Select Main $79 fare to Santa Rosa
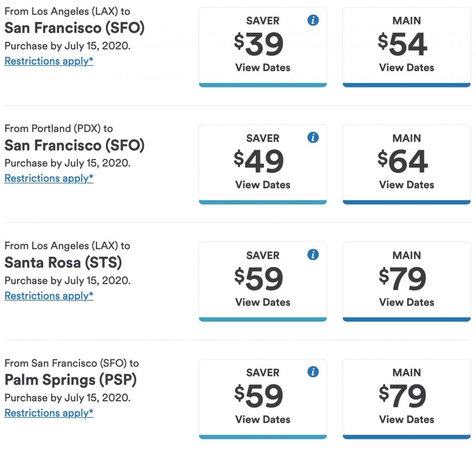 coord(406,279)
